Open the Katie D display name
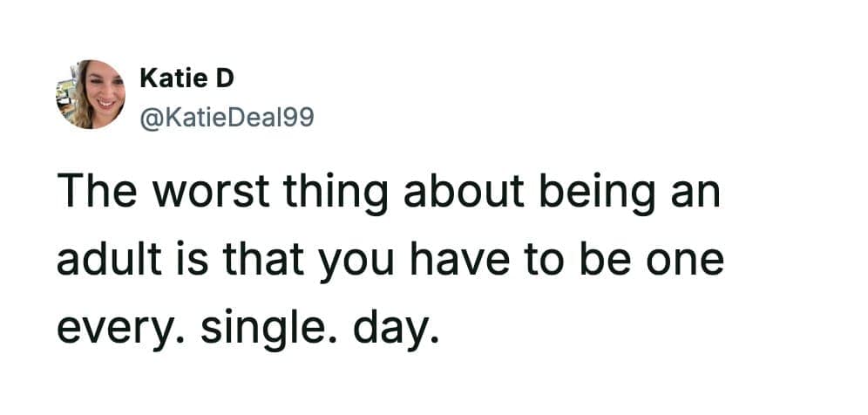This screenshot has width=868, height=415. (187, 78)
